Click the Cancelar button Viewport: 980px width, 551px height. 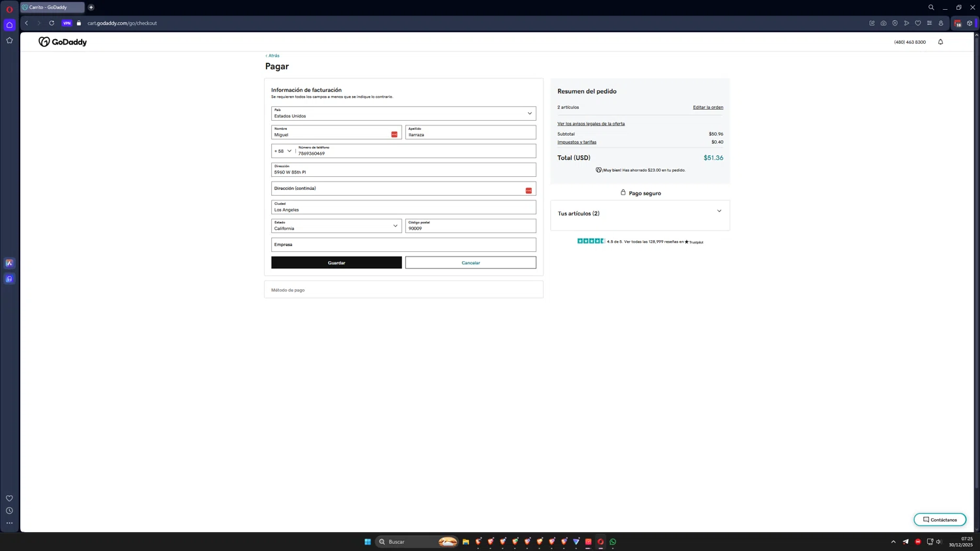coord(470,262)
